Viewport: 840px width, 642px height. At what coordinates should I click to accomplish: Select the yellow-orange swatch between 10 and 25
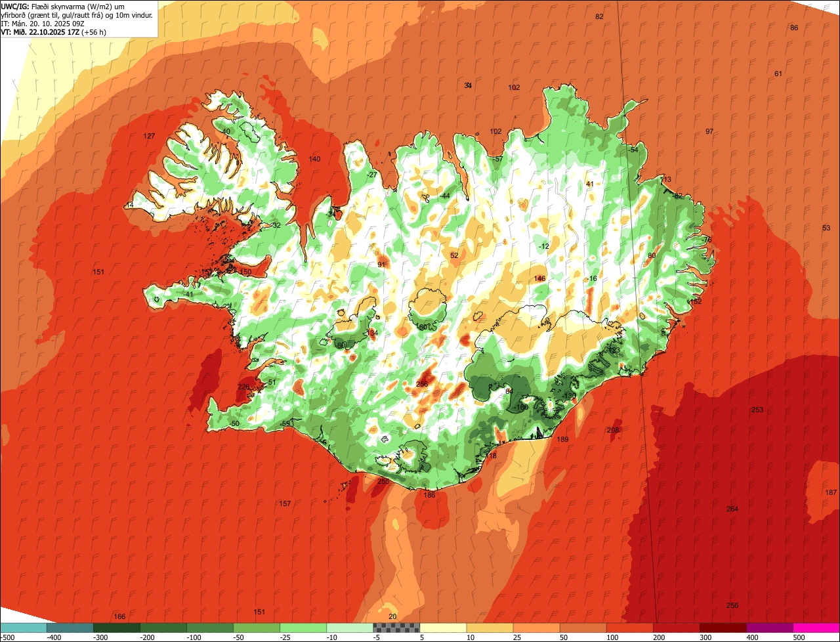coord(490,628)
